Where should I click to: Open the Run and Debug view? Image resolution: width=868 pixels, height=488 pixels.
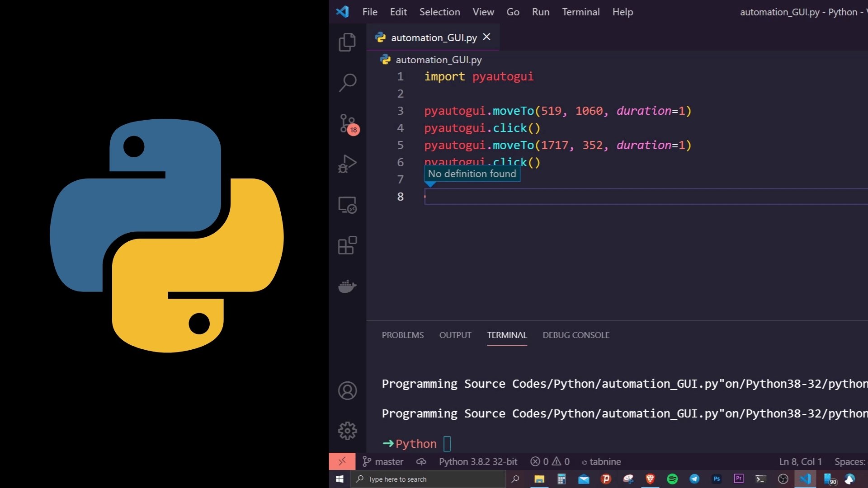tap(347, 164)
